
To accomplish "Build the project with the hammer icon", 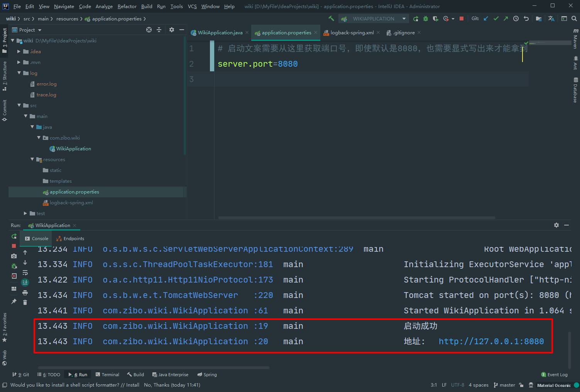I will click(331, 19).
